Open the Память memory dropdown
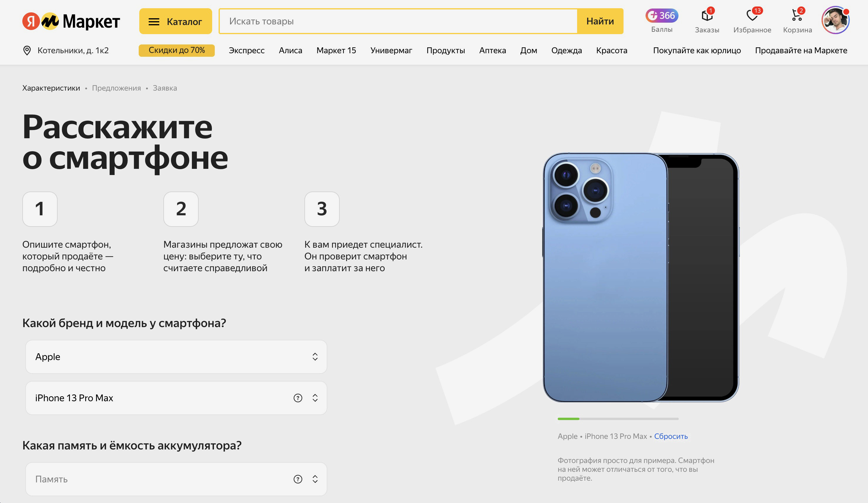The width and height of the screenshot is (868, 503). tap(176, 479)
